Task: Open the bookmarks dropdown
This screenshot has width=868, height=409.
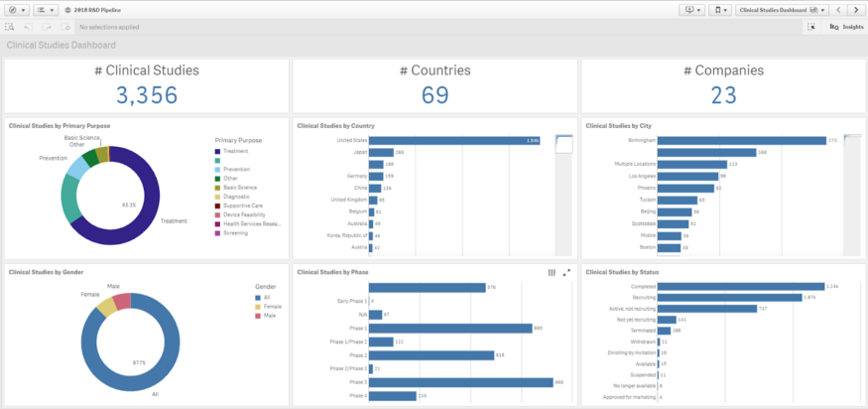Action: click(720, 10)
